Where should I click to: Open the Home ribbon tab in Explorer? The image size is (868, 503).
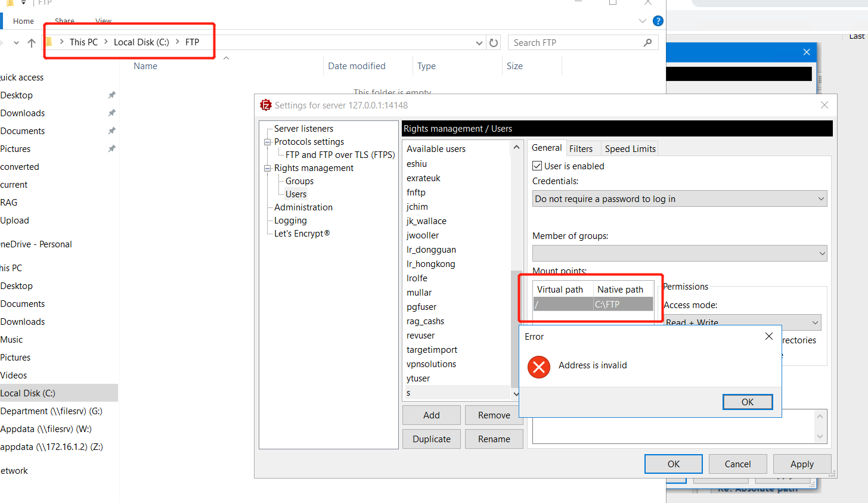pos(23,21)
